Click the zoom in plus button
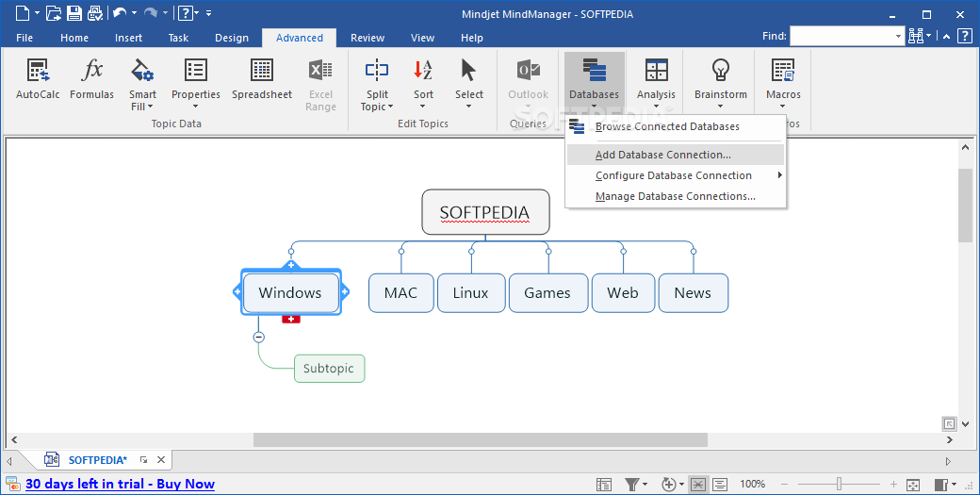This screenshot has width=980, height=495. coord(893,485)
